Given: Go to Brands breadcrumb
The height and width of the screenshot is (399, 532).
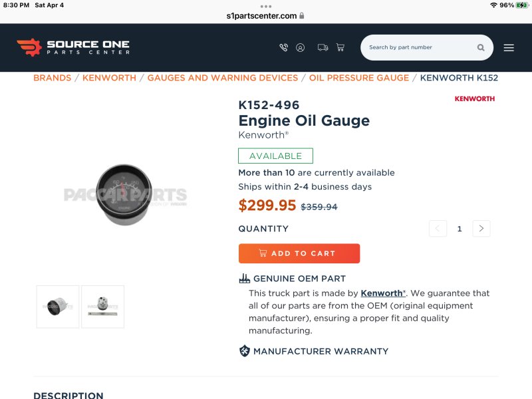Looking at the screenshot, I should [52, 78].
